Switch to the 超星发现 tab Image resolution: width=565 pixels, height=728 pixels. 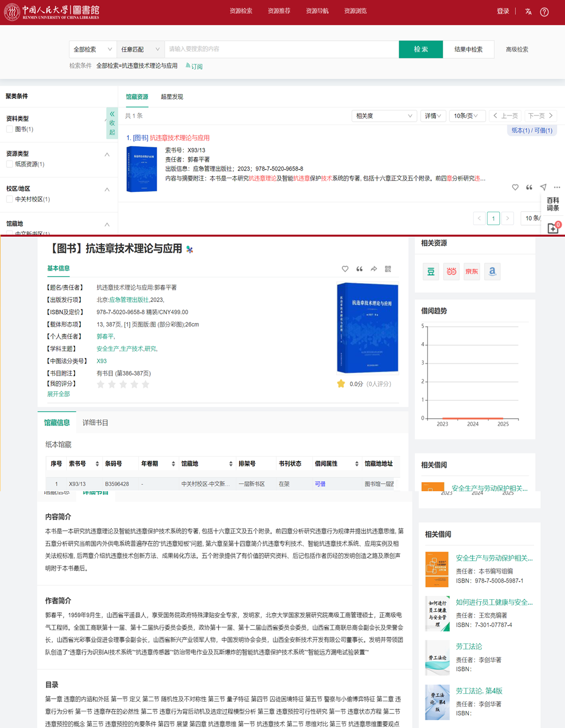coord(172,97)
